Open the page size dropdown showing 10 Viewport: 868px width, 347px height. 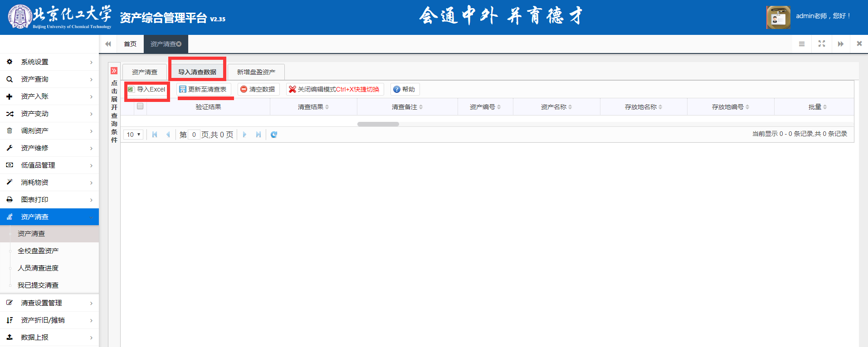[x=133, y=135]
